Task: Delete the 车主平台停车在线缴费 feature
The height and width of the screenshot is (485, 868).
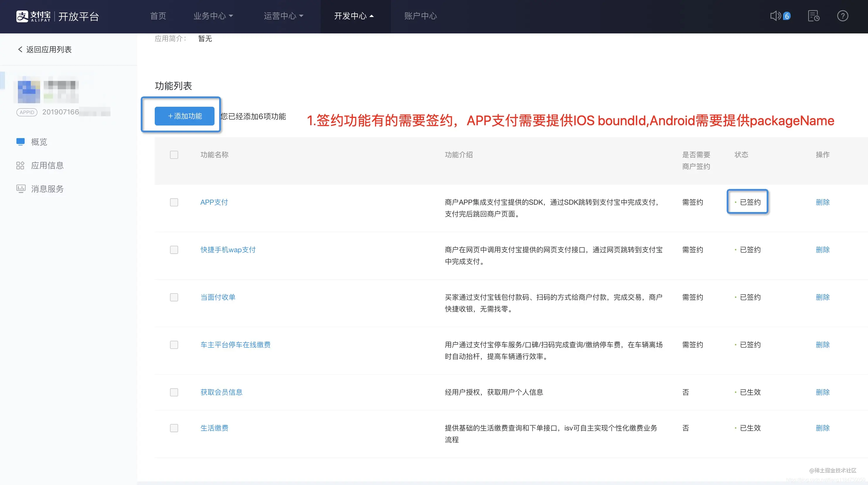Action: tap(823, 345)
